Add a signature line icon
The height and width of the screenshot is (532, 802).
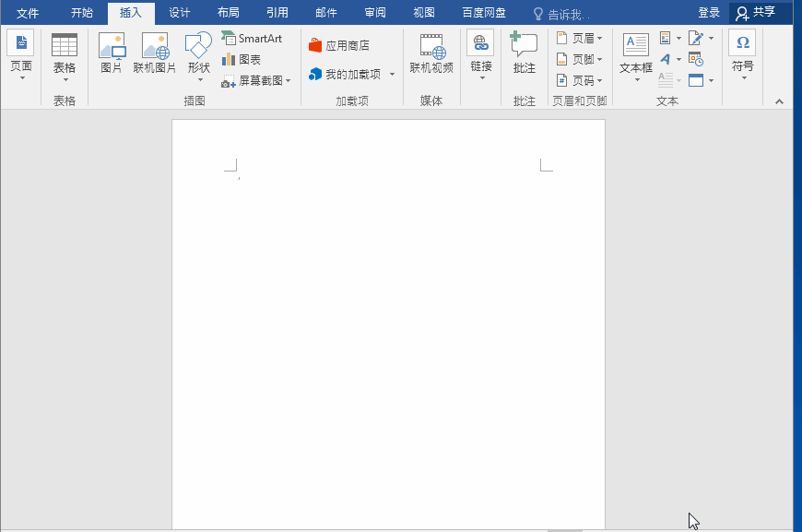[x=696, y=38]
